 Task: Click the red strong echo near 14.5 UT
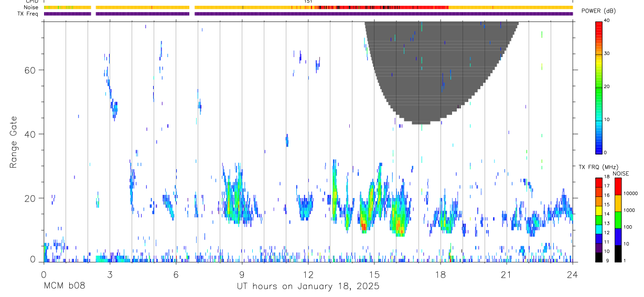(363, 226)
